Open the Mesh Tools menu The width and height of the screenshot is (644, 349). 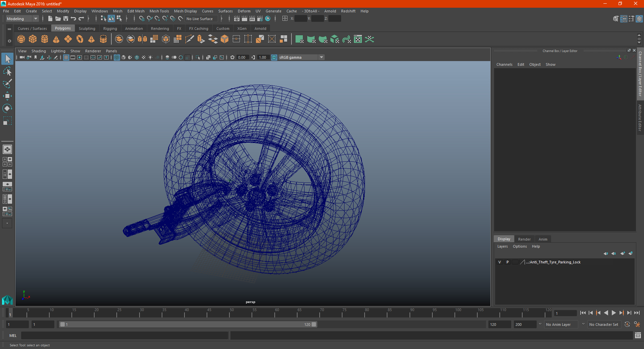click(159, 11)
